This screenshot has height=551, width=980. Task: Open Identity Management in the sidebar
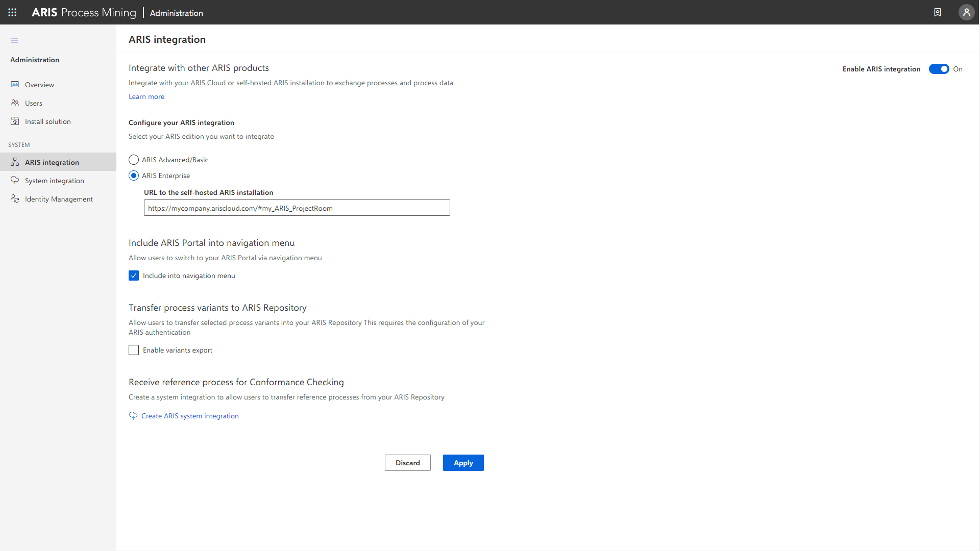(x=58, y=199)
